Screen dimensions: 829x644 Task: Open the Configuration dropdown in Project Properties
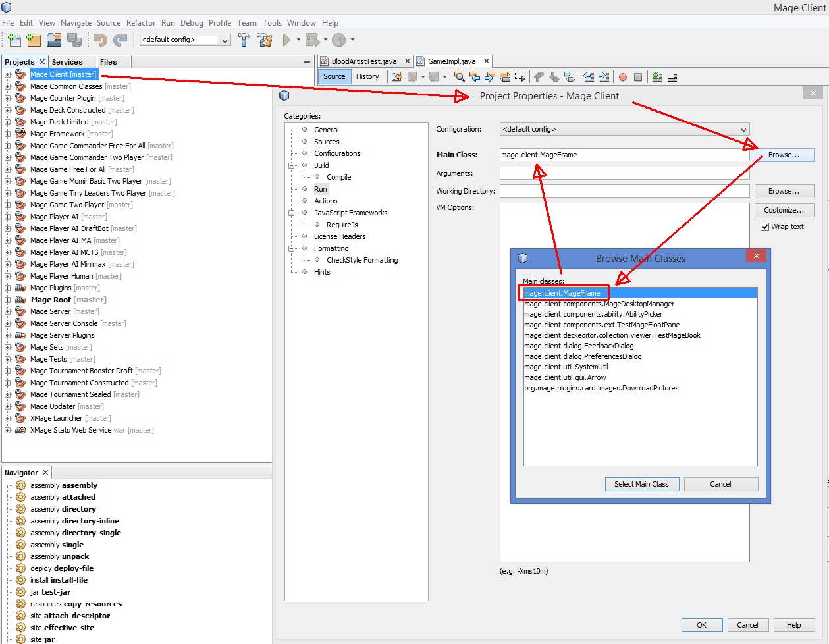pos(624,130)
